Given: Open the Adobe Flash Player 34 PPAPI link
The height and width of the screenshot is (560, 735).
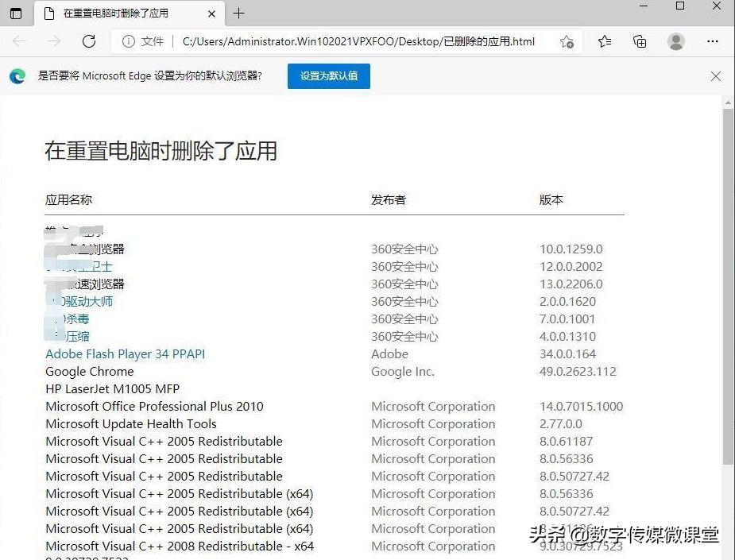Looking at the screenshot, I should point(125,353).
